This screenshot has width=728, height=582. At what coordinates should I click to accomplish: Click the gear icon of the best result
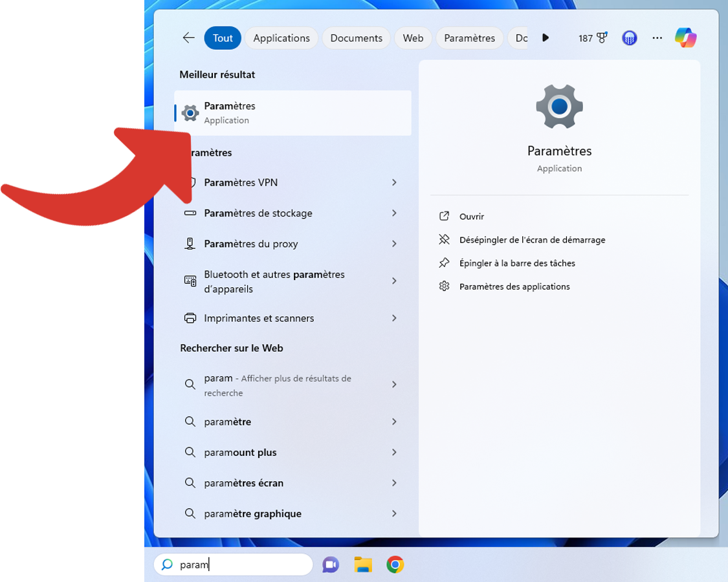tap(190, 113)
